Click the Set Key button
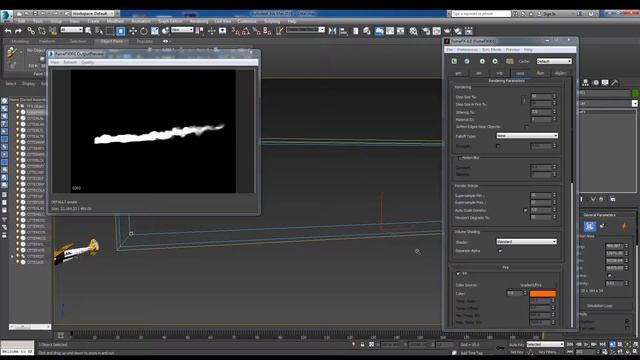The height and width of the screenshot is (360, 640). pyautogui.click(x=516, y=352)
